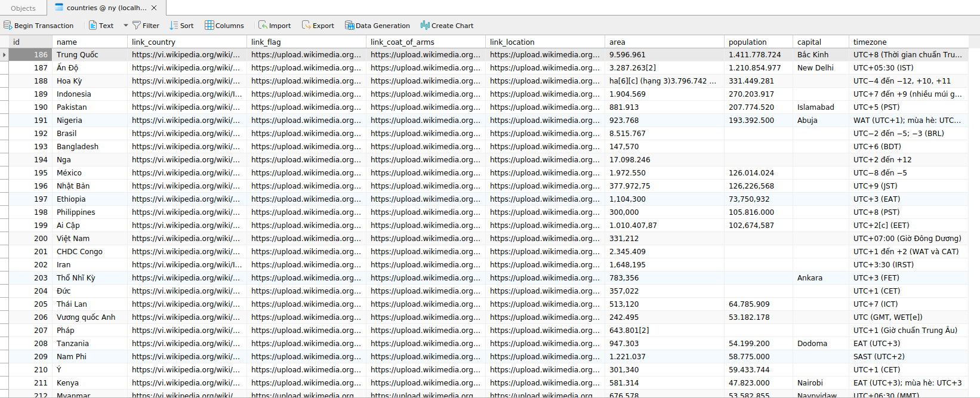Select the name cell Hoa Kỳ
This screenshot has width=980, height=398.
[x=90, y=81]
